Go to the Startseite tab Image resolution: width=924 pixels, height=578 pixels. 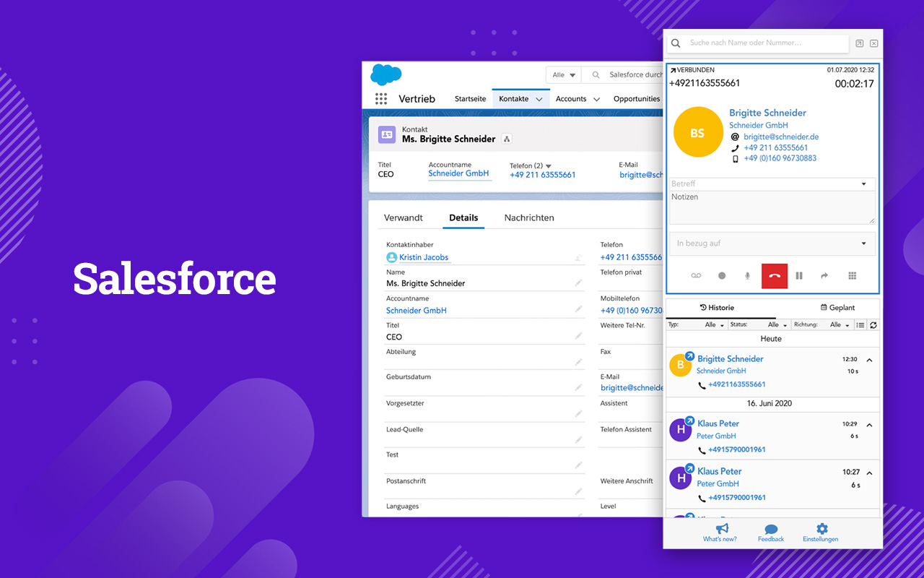pos(470,99)
